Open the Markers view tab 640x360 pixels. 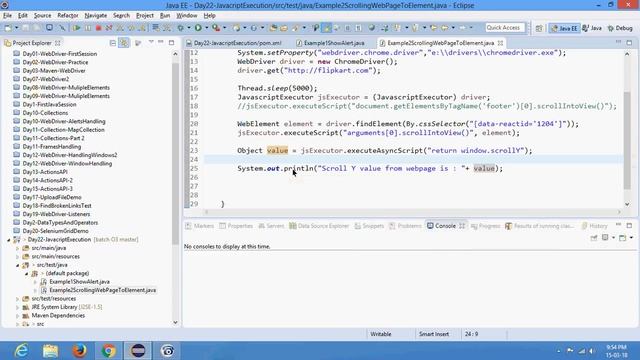(x=200, y=226)
